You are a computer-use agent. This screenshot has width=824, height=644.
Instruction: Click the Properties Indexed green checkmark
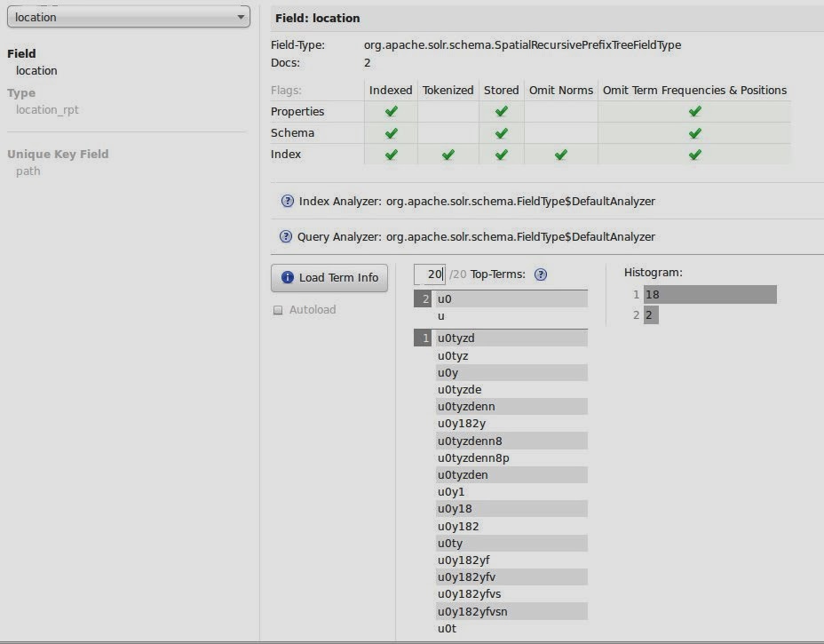tap(391, 112)
